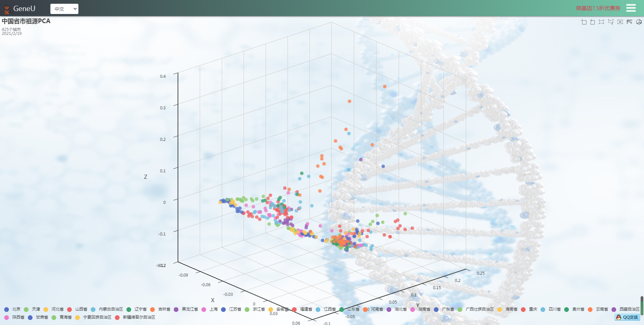The width and height of the screenshot is (644, 325).
Task: Toggle 山西省 legend series
Action: point(77,309)
